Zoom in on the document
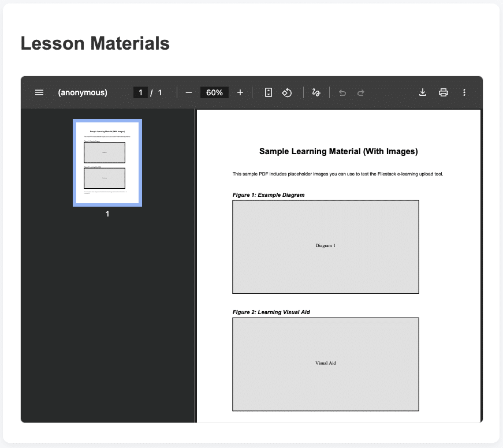Screen dimensions: 503x448 240,92
